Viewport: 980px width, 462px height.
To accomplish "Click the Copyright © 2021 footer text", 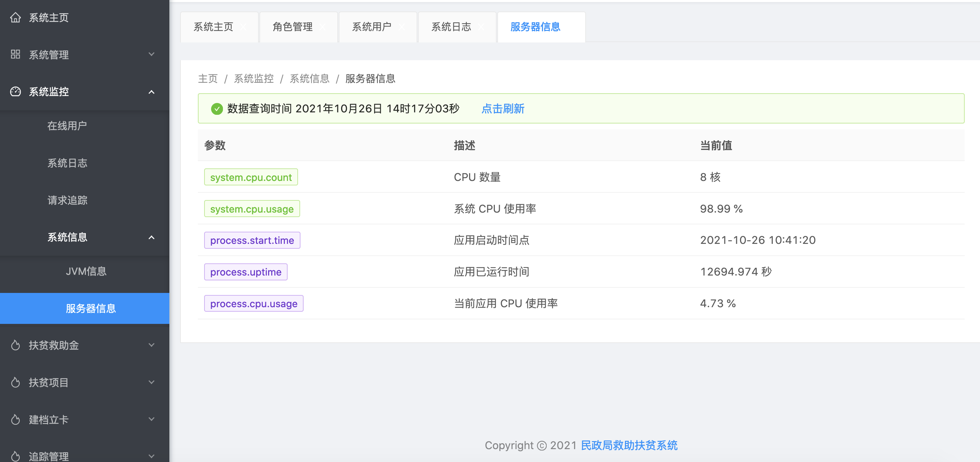I will tap(531, 445).
